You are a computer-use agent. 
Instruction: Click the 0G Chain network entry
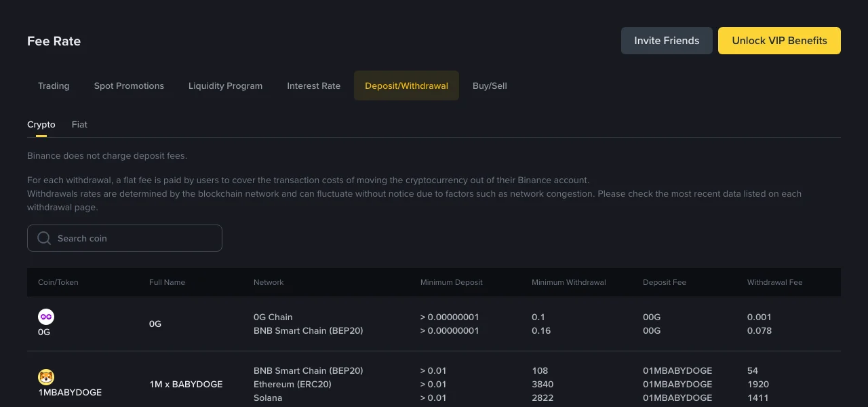tap(273, 317)
